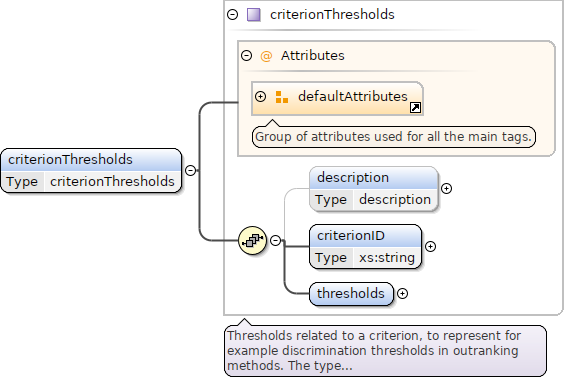Viewport: 565px width, 380px height.
Task: Expand the thresholds element
Action: [402, 294]
